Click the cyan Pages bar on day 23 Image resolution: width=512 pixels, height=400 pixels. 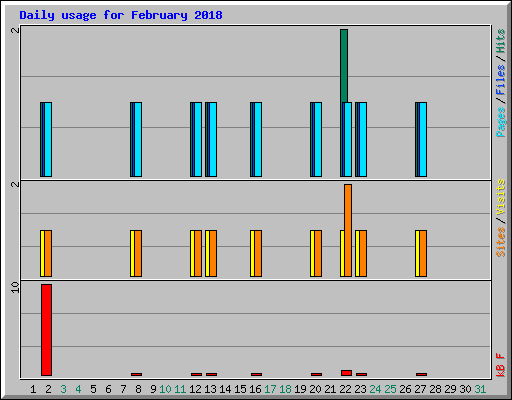pos(363,139)
